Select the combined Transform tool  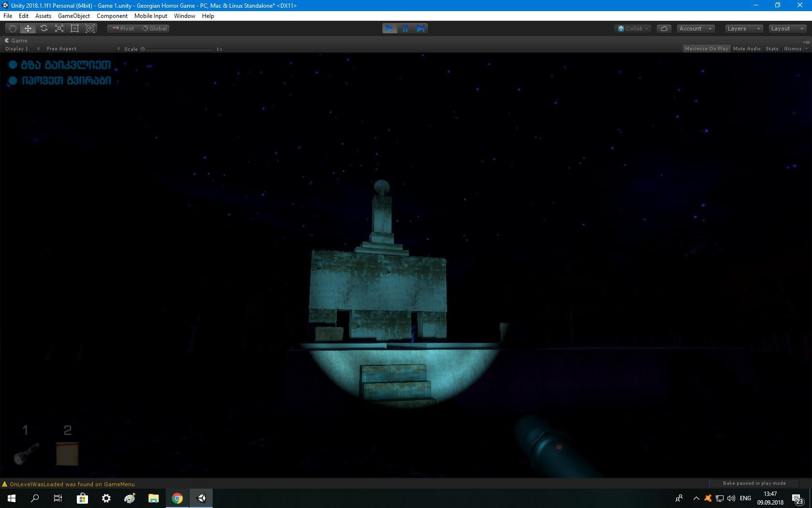[x=90, y=29]
